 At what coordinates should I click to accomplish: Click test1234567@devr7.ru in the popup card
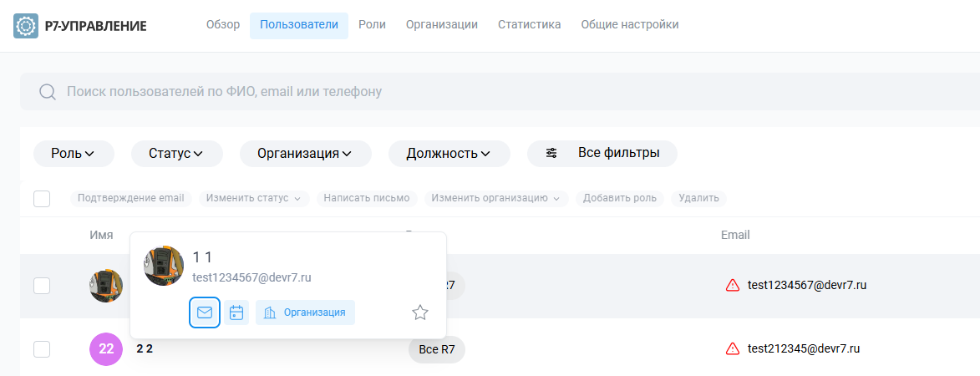(251, 278)
